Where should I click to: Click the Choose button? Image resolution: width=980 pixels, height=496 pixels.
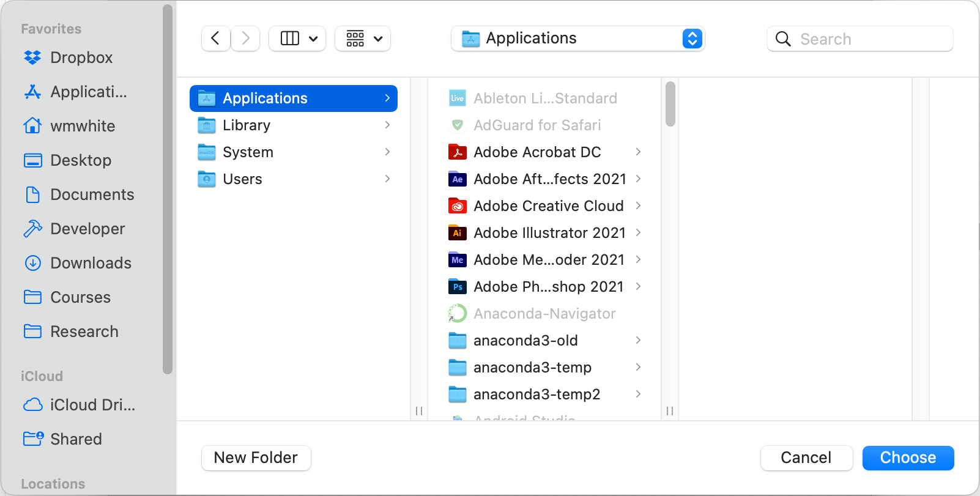tap(908, 458)
